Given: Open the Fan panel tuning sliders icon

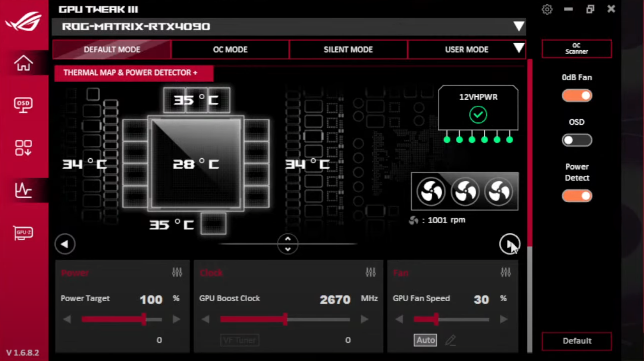Looking at the screenshot, I should (506, 272).
